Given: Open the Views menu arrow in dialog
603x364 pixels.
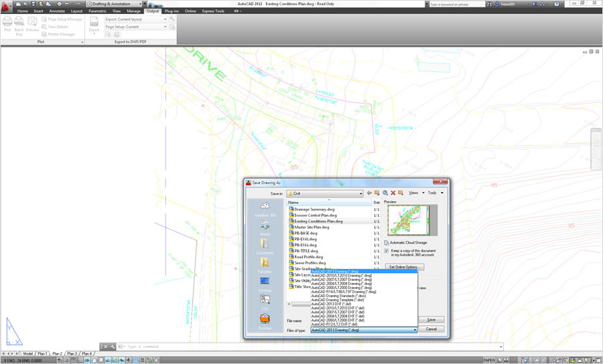Looking at the screenshot, I should (423, 193).
